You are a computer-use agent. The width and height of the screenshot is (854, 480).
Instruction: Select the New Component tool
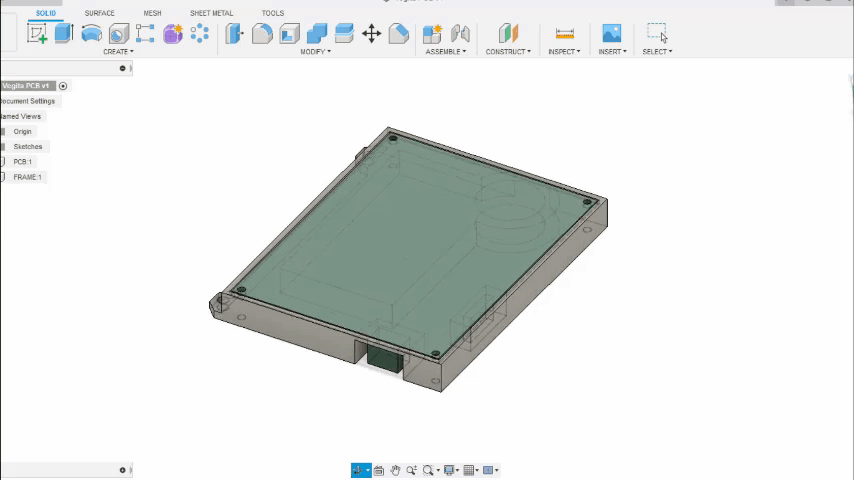coord(432,33)
